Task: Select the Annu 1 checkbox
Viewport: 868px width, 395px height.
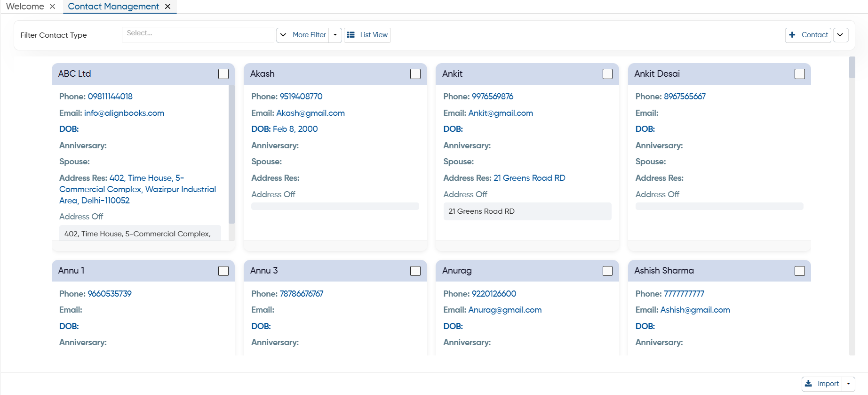Action: pos(223,271)
